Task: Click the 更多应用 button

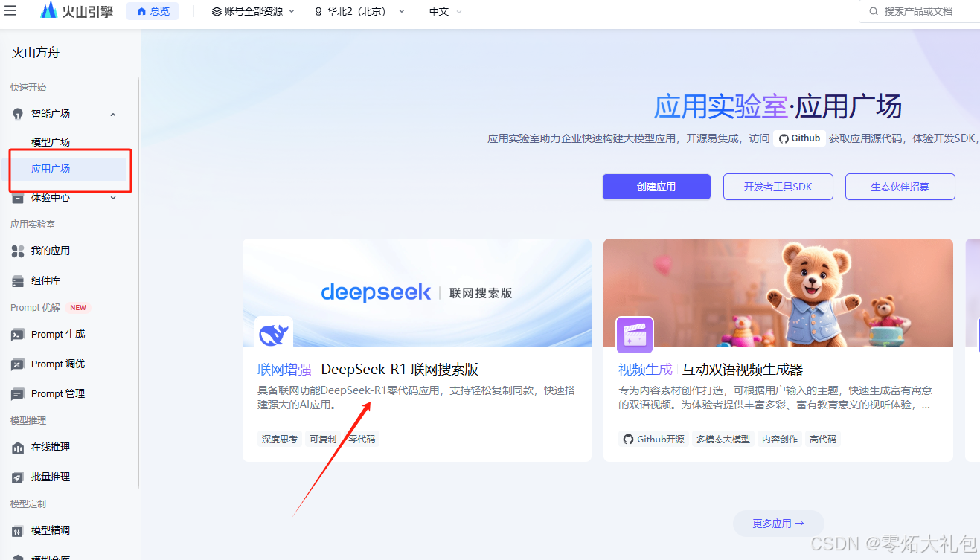Action: coord(778,524)
